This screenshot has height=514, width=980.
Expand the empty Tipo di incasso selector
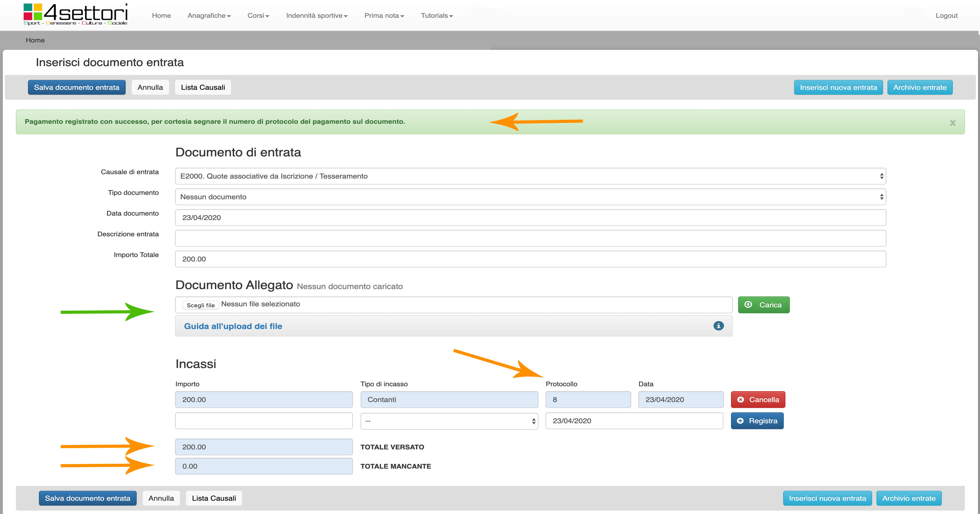click(449, 421)
